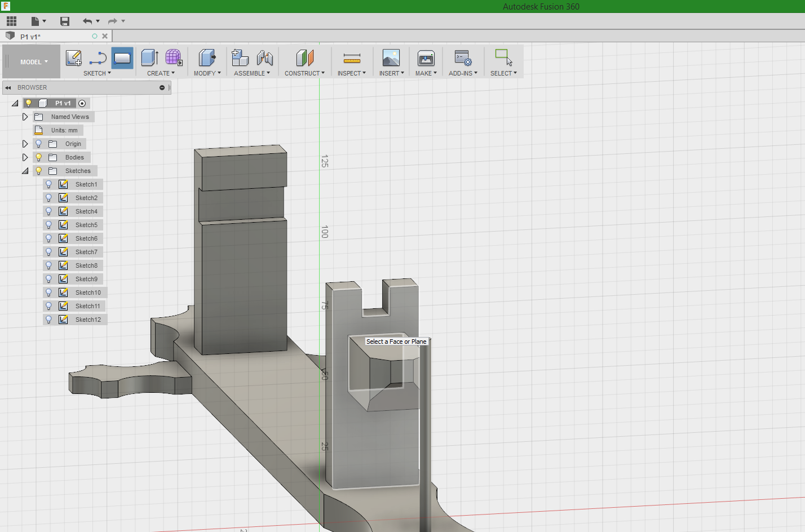Click the Select tool icon

(x=503, y=57)
